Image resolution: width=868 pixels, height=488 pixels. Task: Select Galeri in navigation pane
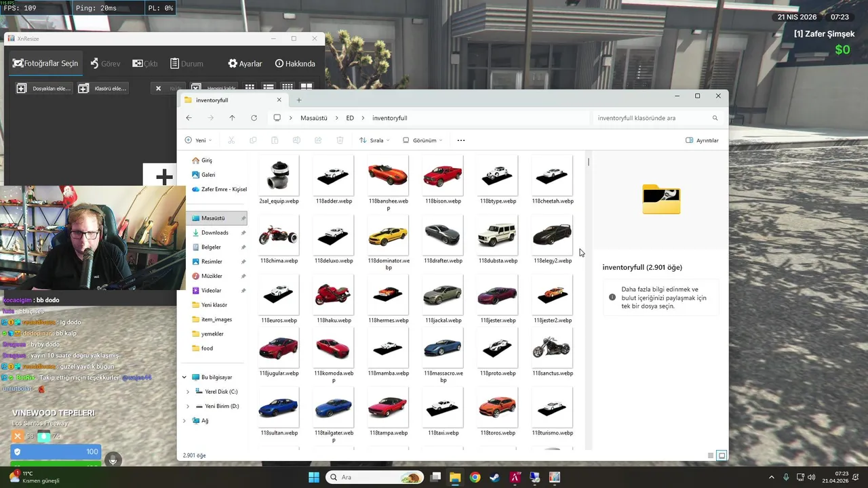[x=203, y=175]
